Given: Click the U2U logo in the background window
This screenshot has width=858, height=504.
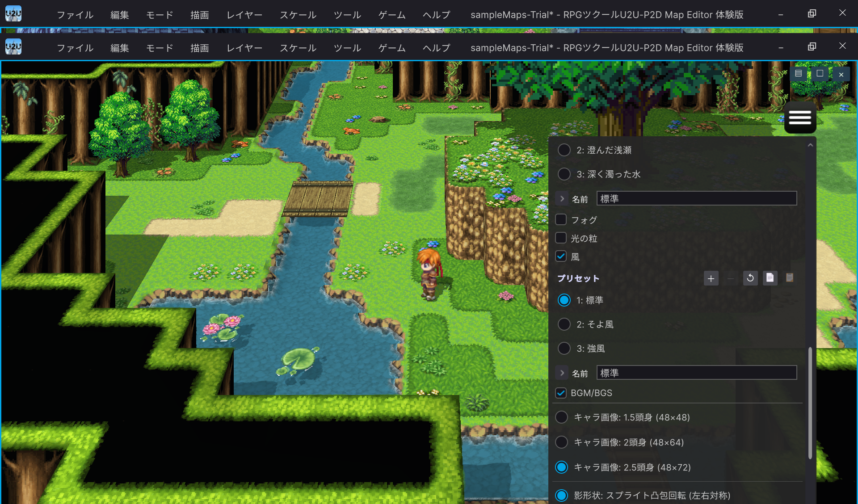Looking at the screenshot, I should (13, 14).
